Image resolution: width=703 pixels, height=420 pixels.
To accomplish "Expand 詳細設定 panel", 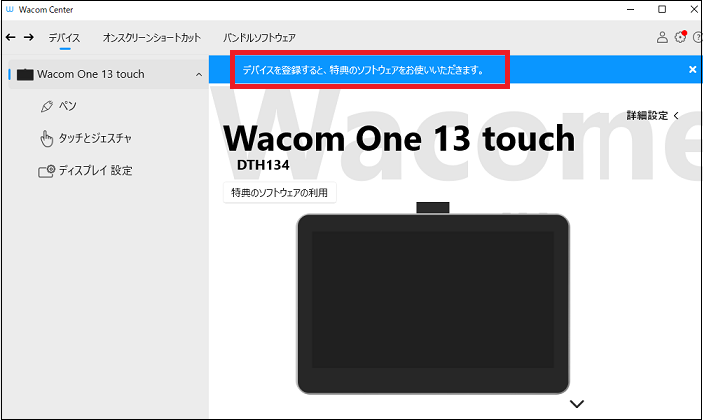I will tap(652, 116).
